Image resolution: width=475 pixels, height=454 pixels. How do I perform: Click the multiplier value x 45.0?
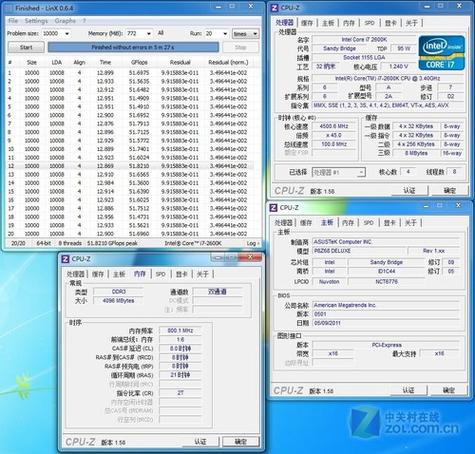tap(333, 135)
